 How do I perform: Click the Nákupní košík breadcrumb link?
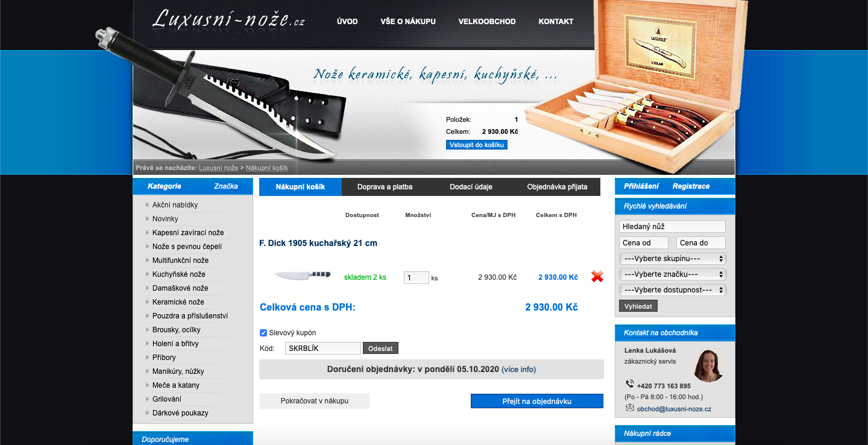(x=267, y=168)
